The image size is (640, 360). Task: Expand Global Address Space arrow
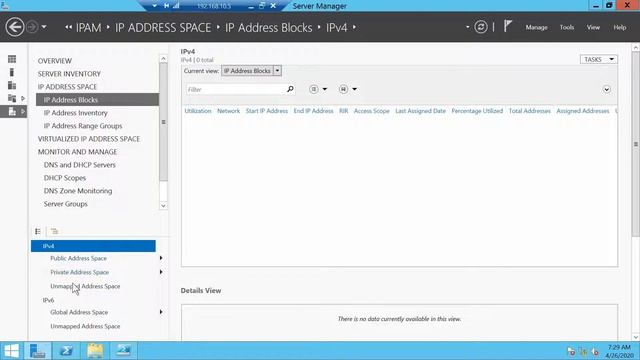pos(161,312)
